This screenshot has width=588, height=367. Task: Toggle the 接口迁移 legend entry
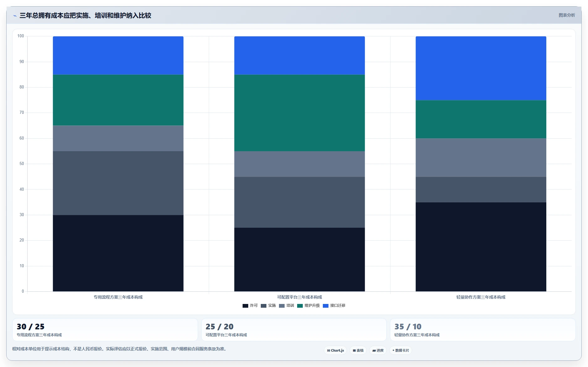click(334, 306)
